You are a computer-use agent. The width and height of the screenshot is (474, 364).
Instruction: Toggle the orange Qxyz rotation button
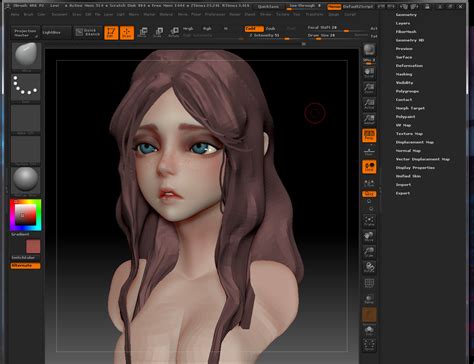coord(369,194)
